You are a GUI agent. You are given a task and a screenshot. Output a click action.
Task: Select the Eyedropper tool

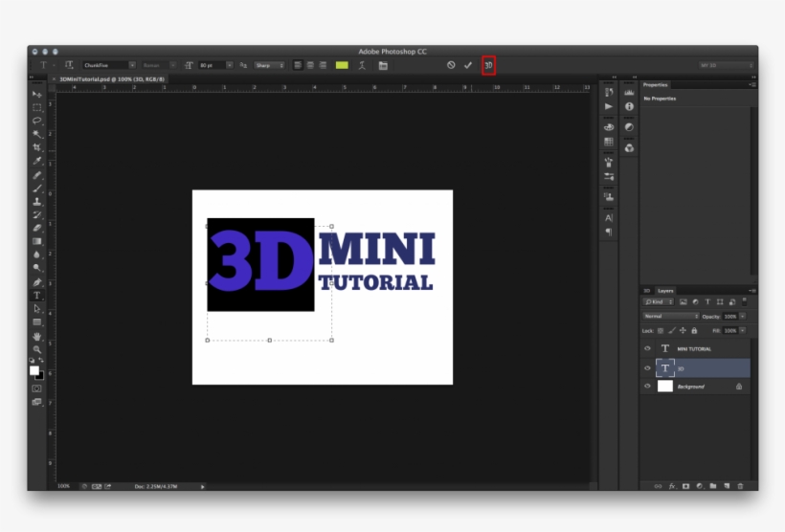pos(36,161)
